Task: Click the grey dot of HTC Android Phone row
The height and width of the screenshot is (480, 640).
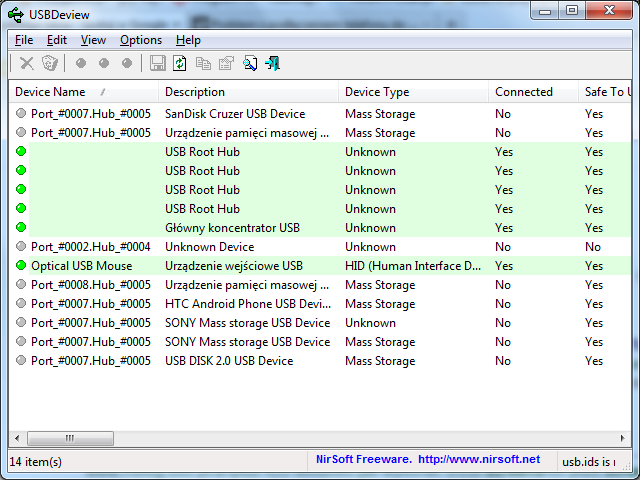Action: tap(21, 303)
